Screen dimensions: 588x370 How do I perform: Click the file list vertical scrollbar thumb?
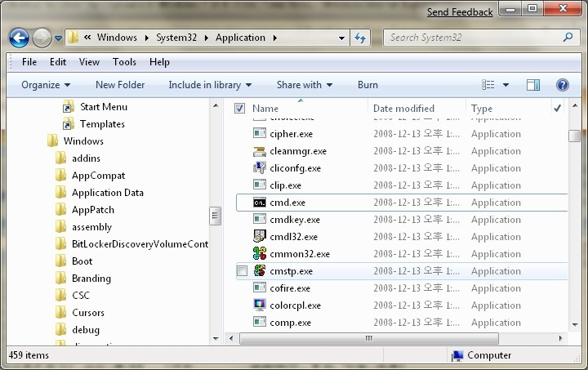574,136
